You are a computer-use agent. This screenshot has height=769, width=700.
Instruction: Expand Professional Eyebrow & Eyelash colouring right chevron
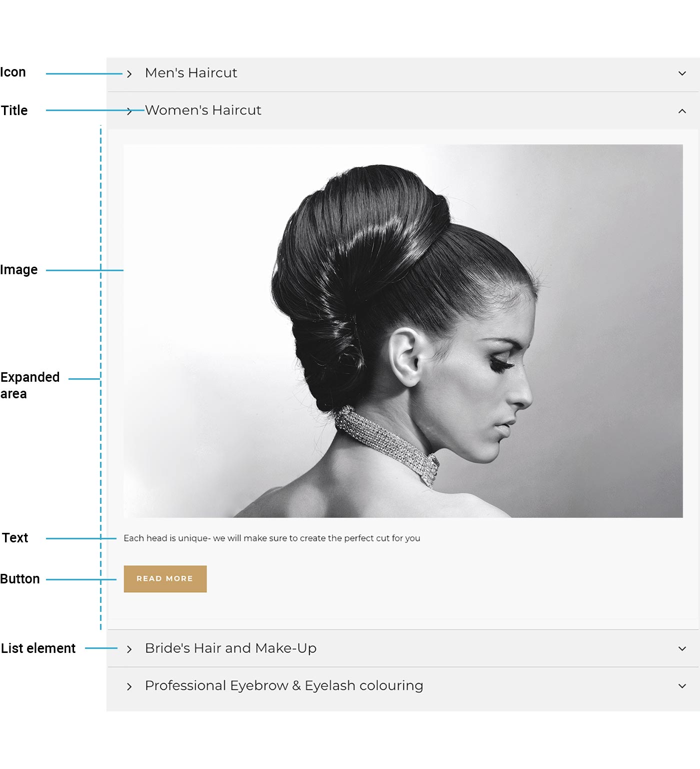(x=681, y=686)
